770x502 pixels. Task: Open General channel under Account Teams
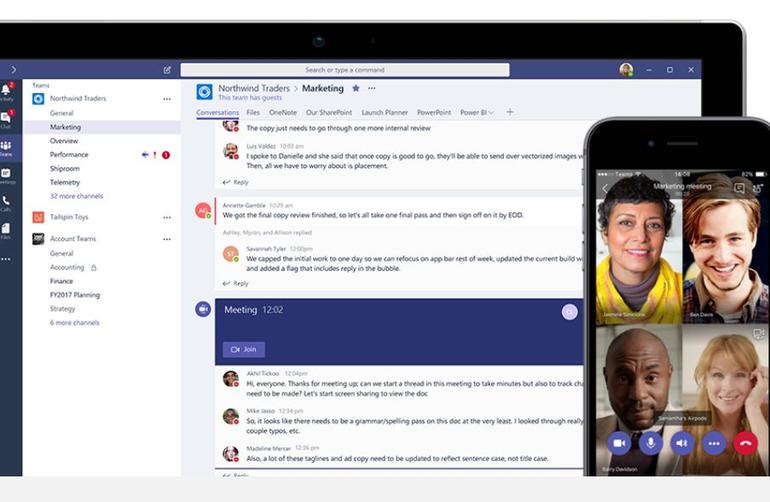61,253
